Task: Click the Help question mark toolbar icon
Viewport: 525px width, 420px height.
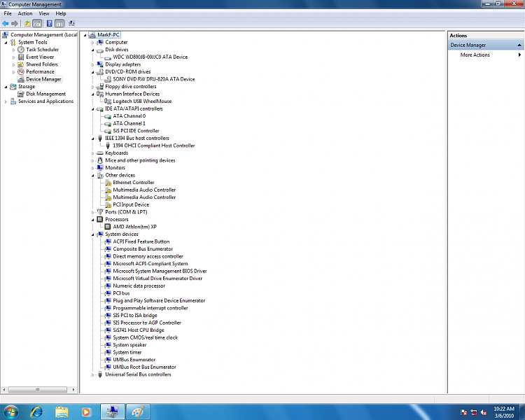Action: (49, 23)
